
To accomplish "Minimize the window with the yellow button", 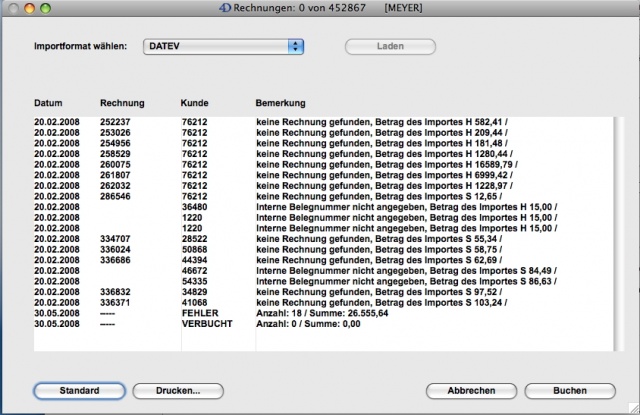I will pyautogui.click(x=31, y=8).
